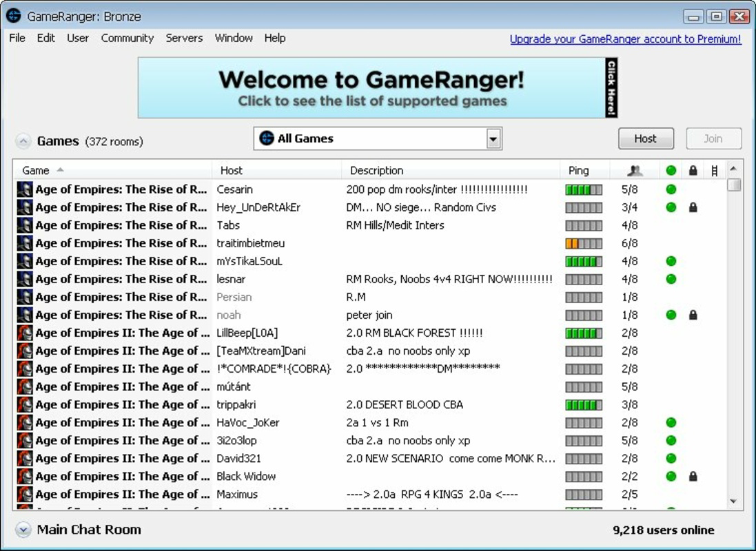Click the game icon in Cesarin's row
The height and width of the screenshot is (551, 756).
(25, 189)
